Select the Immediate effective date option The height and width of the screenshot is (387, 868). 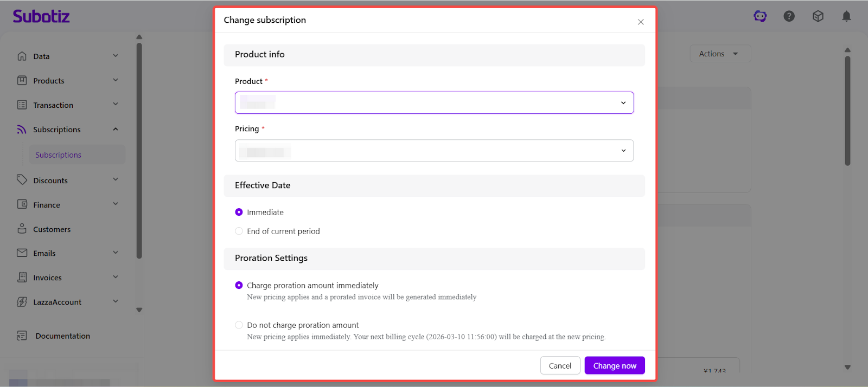[x=239, y=212]
